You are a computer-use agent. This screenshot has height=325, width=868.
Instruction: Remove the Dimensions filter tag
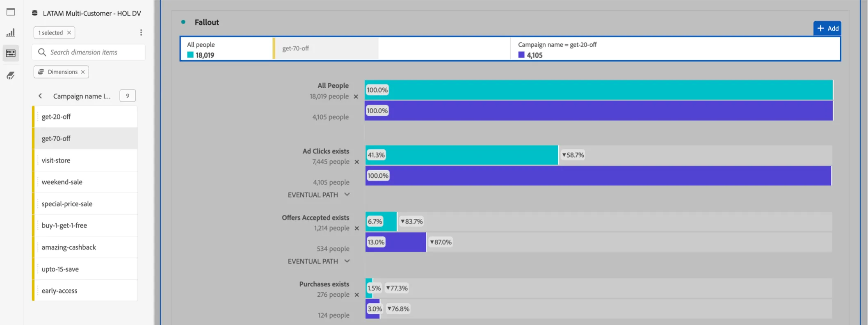[83, 72]
